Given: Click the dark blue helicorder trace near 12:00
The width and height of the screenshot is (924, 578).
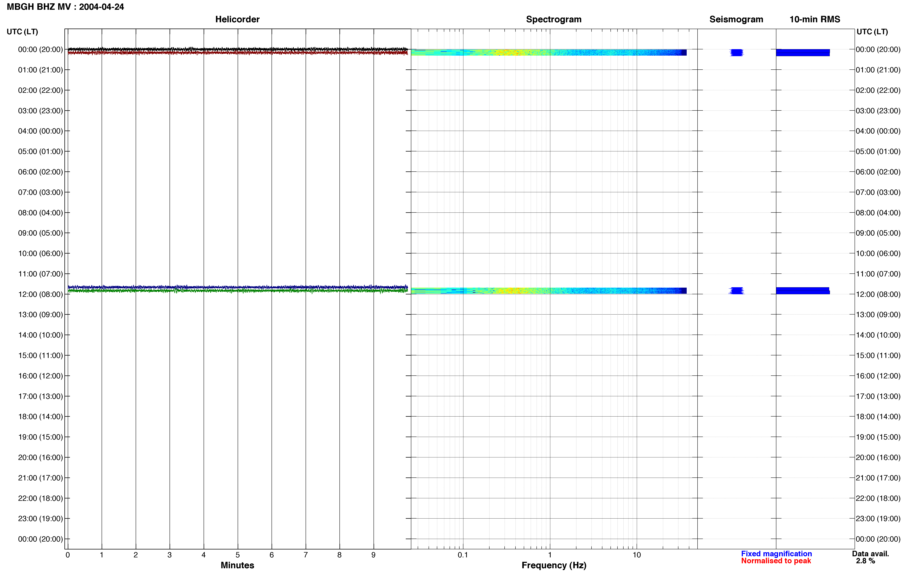Looking at the screenshot, I should (238, 287).
